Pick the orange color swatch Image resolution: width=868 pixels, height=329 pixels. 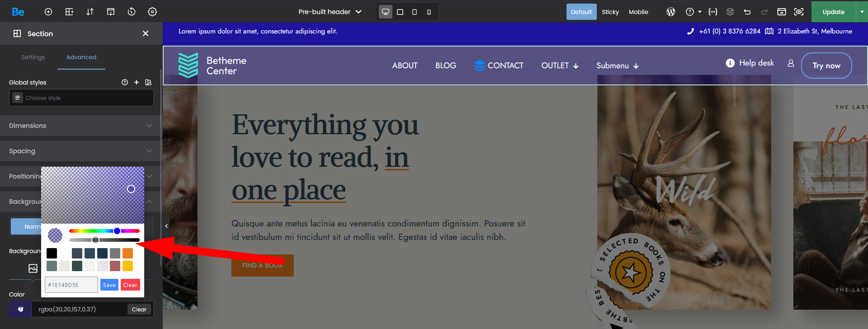point(128,254)
